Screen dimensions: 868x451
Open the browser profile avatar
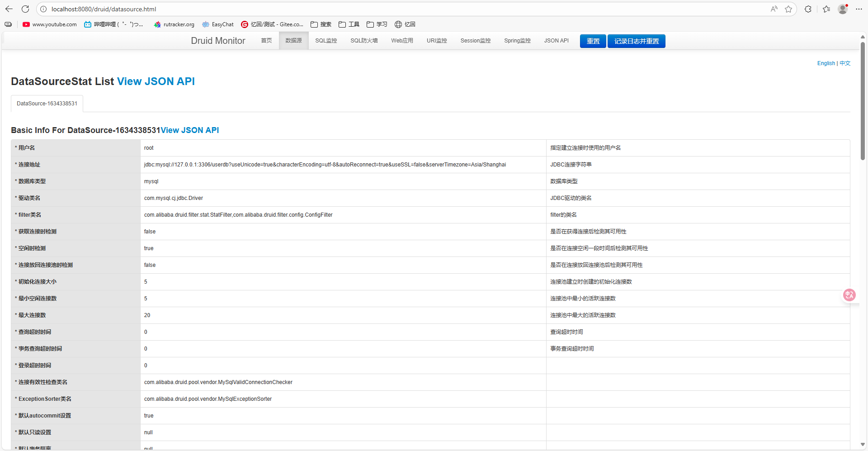[843, 9]
